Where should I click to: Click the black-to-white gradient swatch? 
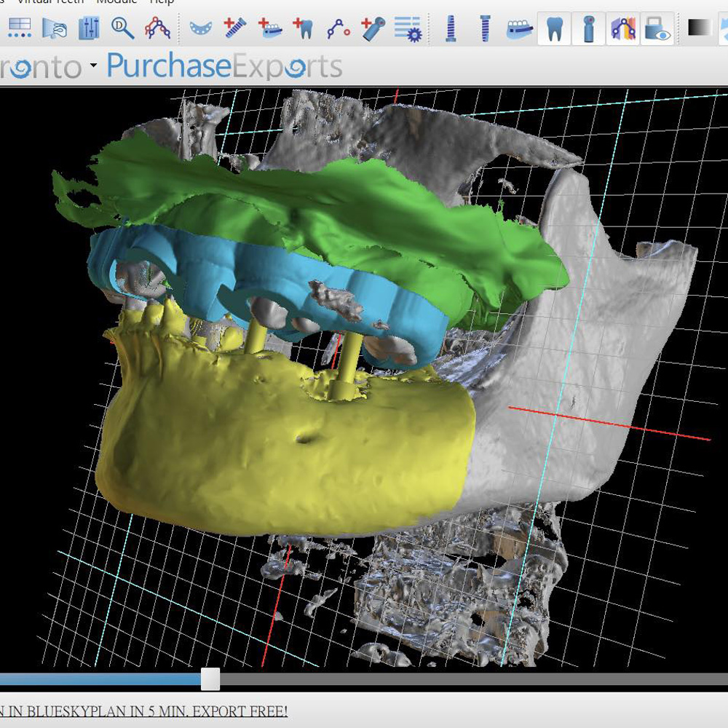(x=700, y=28)
